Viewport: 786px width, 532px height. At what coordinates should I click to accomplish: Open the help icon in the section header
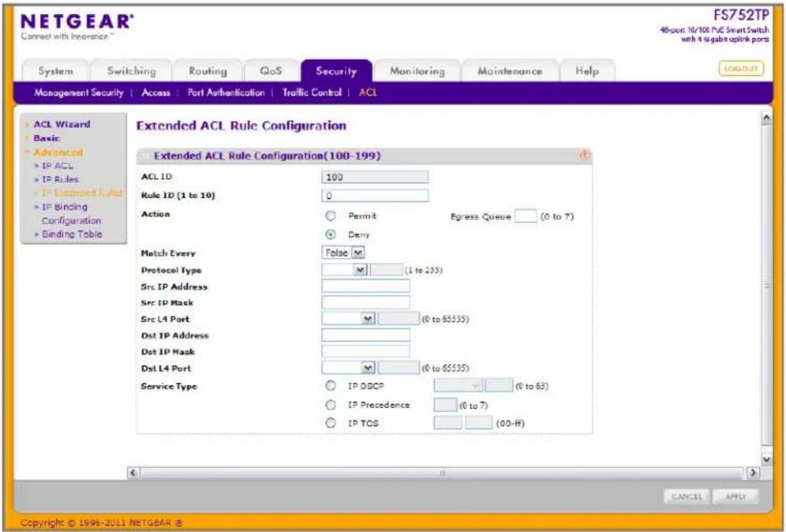pos(585,156)
